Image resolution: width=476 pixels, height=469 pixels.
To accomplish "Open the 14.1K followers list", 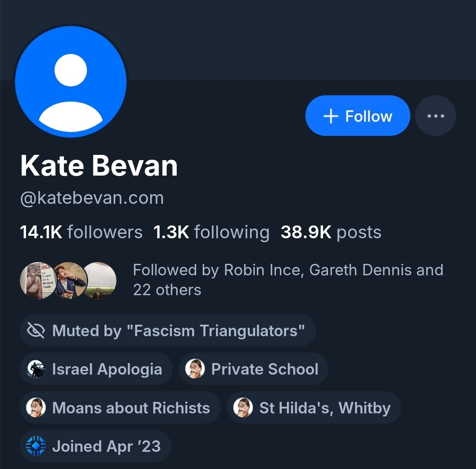I will pos(82,232).
